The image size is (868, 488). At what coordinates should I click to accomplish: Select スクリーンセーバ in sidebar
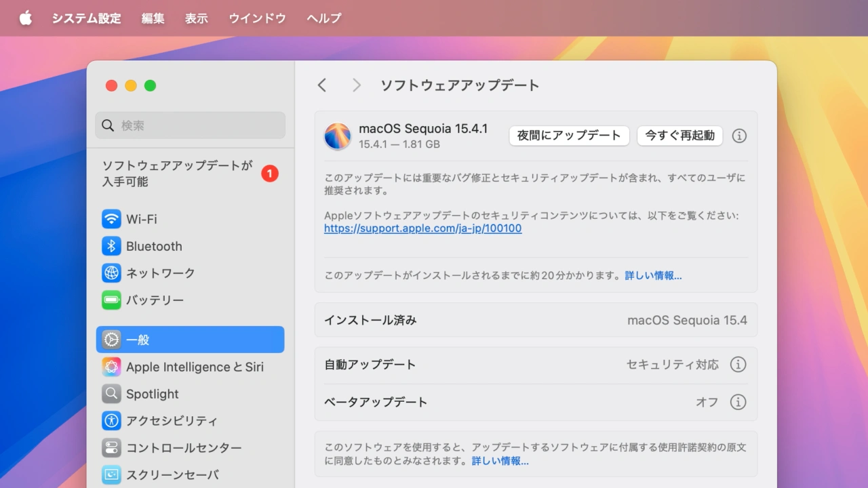(172, 474)
